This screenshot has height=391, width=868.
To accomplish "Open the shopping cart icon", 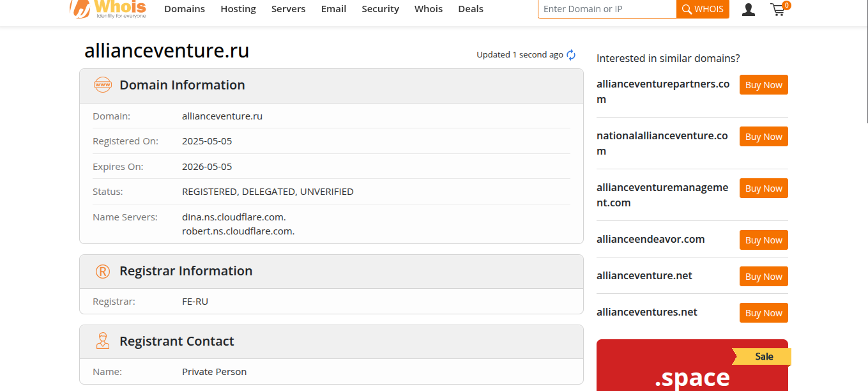I will point(778,10).
